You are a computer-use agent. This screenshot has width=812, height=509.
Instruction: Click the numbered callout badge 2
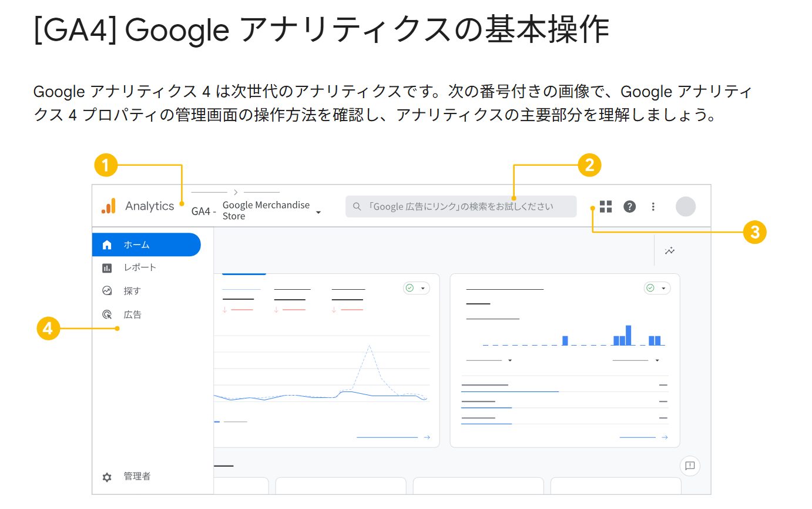(x=589, y=165)
